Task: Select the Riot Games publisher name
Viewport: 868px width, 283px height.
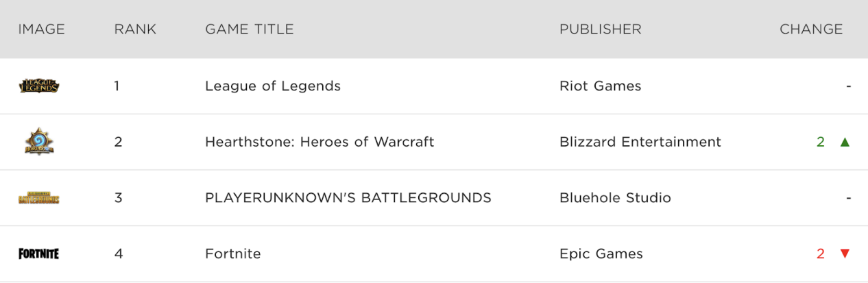Action: point(601,86)
